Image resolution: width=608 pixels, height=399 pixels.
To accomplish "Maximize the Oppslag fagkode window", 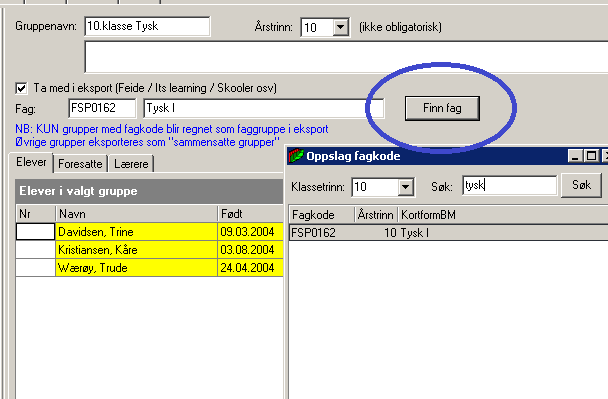I will coord(591,156).
